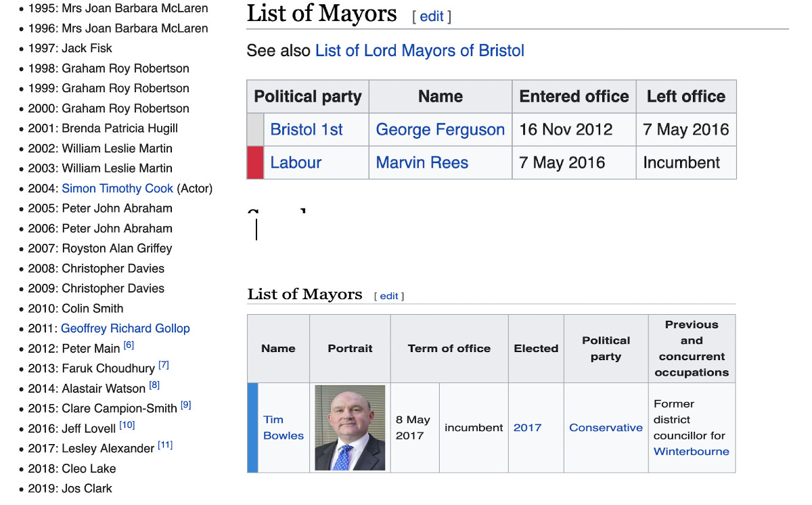Open the Winterbourne link
Image resolution: width=812 pixels, height=505 pixels.
point(691,451)
